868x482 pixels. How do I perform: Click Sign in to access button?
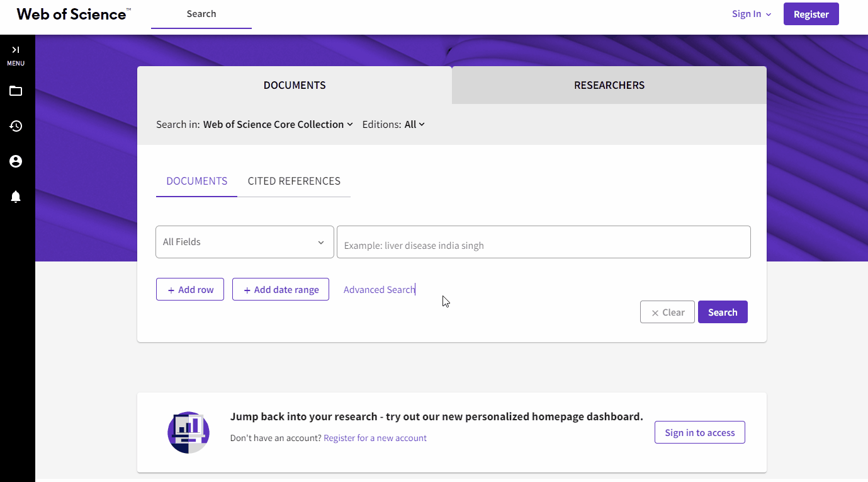point(700,432)
